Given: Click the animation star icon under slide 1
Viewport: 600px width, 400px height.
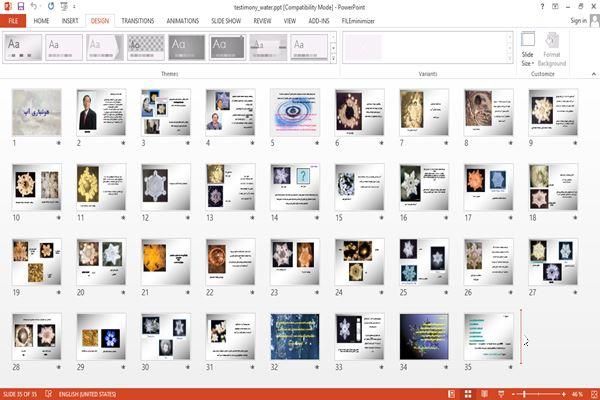Looking at the screenshot, I should [x=59, y=143].
